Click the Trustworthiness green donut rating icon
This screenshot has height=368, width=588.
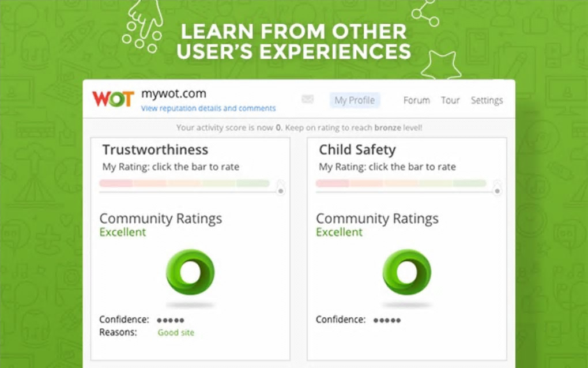(x=190, y=272)
